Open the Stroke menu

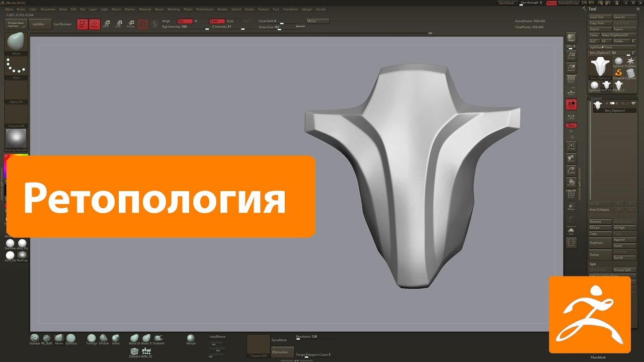tap(249, 9)
